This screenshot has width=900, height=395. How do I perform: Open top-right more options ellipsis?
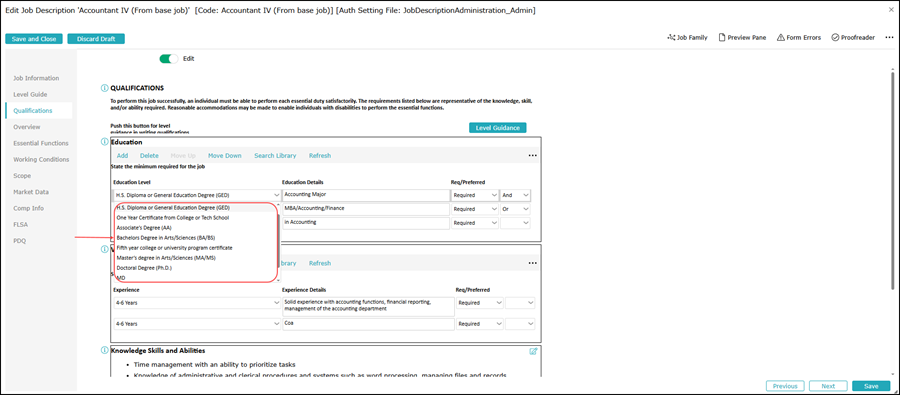pos(890,37)
